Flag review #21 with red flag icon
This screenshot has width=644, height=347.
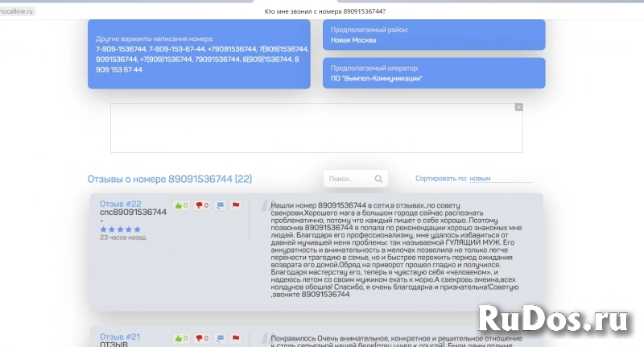pos(236,338)
